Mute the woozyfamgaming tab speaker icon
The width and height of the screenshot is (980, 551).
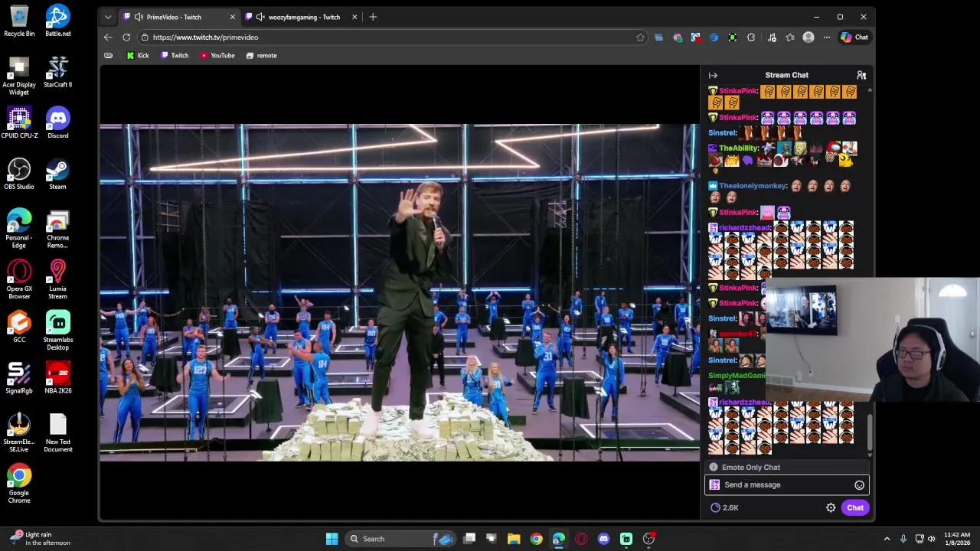coord(260,17)
